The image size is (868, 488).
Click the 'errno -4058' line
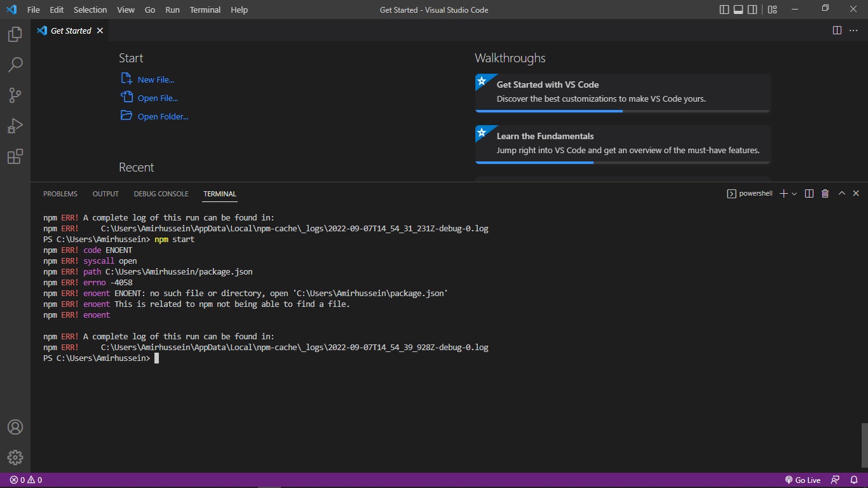point(88,283)
